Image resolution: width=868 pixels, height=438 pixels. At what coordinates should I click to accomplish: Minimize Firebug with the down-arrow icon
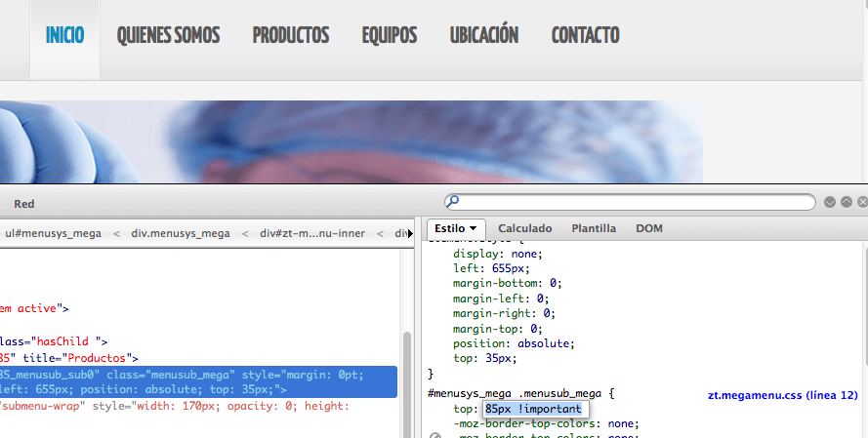pyautogui.click(x=829, y=202)
